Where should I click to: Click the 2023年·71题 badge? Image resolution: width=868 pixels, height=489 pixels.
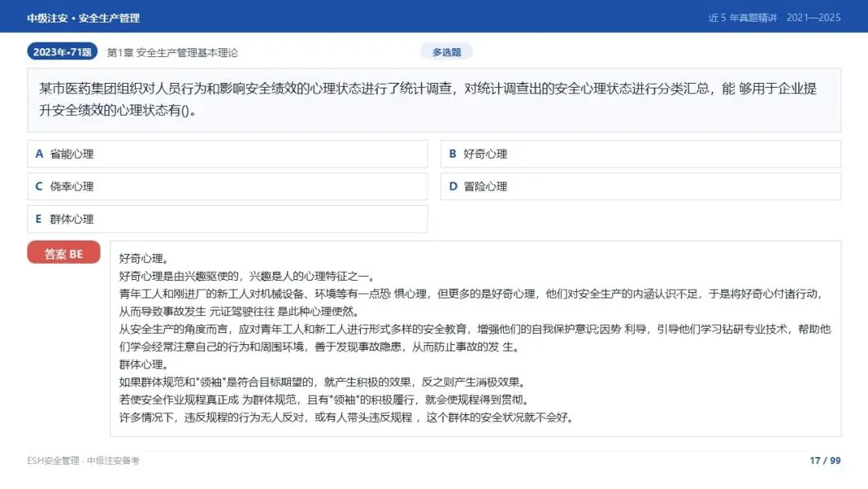[x=62, y=51]
